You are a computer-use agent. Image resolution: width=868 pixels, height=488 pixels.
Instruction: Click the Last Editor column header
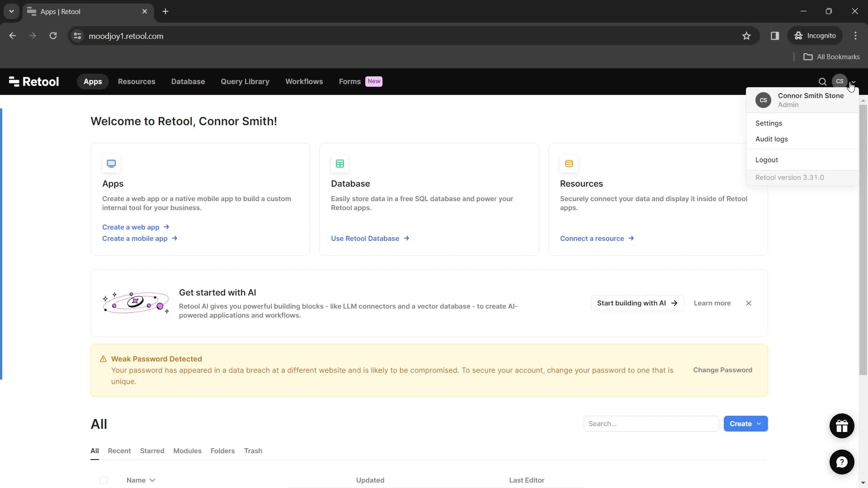pyautogui.click(x=526, y=480)
